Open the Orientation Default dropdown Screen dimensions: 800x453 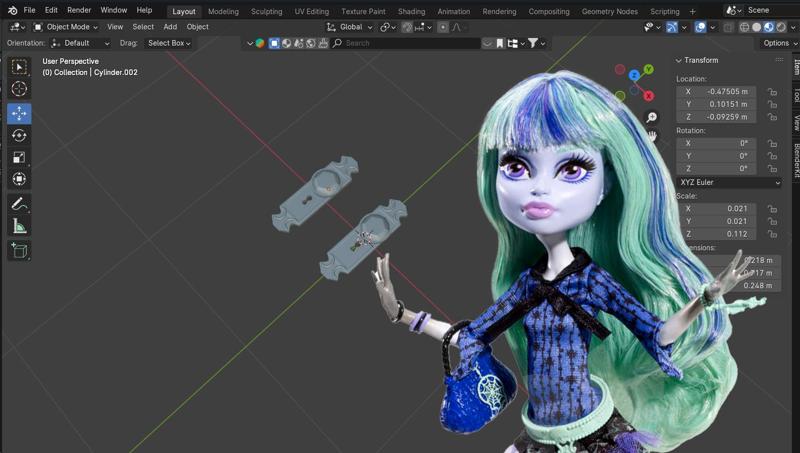80,43
